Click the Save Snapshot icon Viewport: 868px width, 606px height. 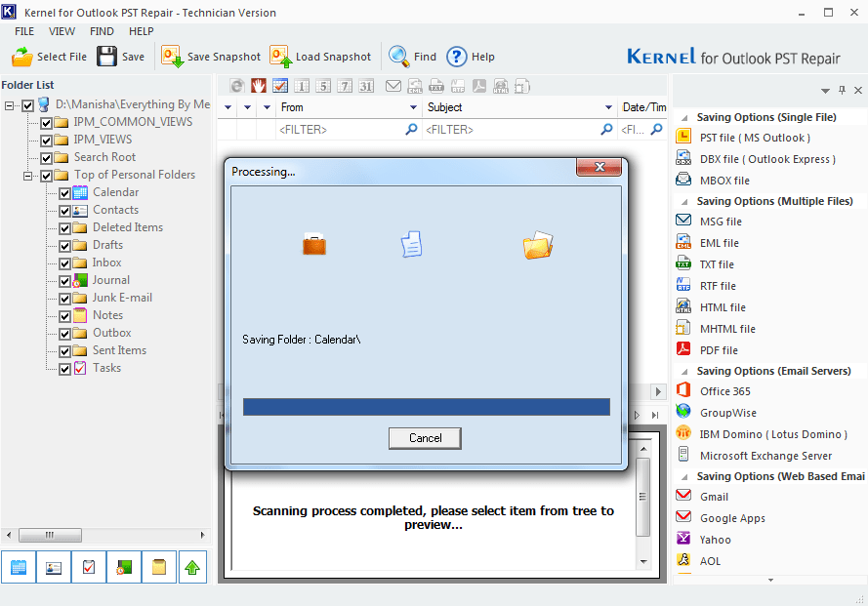(172, 57)
